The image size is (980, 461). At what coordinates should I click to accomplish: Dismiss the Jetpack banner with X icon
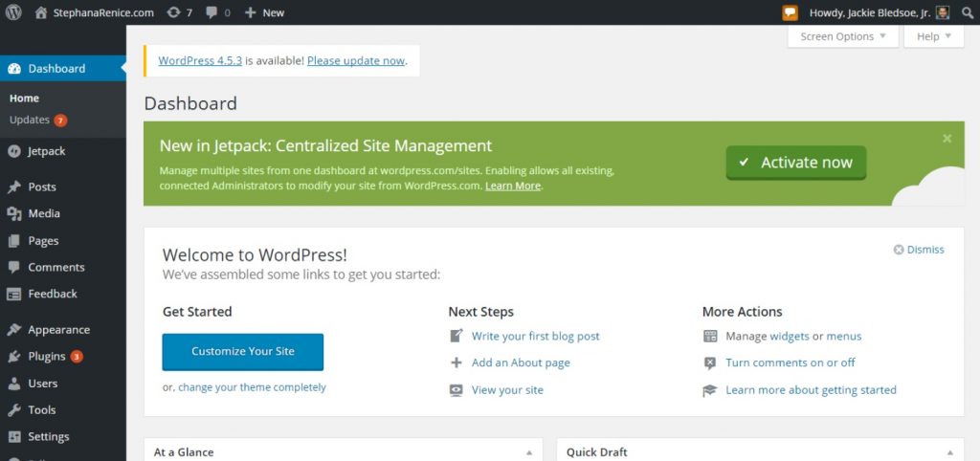947,139
